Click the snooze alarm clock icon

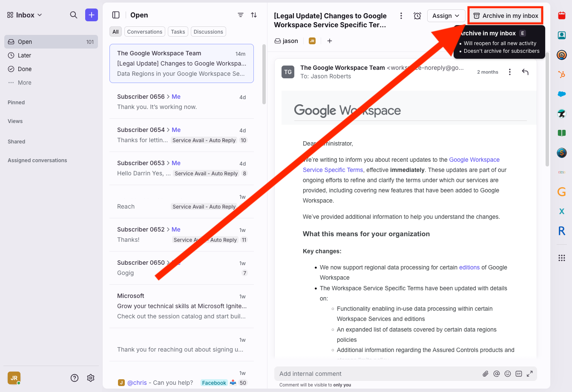pos(417,16)
